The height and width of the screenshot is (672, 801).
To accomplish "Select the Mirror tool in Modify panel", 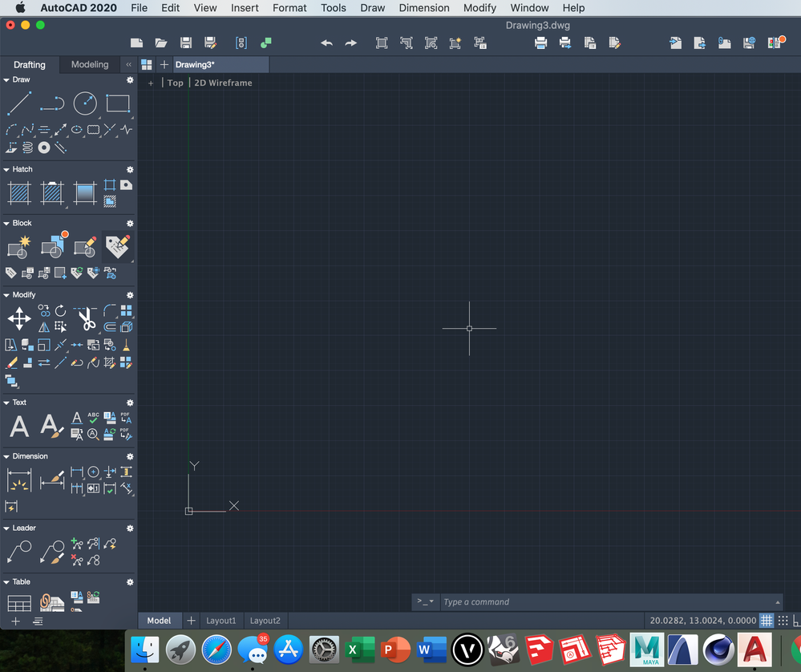I will coord(44,327).
